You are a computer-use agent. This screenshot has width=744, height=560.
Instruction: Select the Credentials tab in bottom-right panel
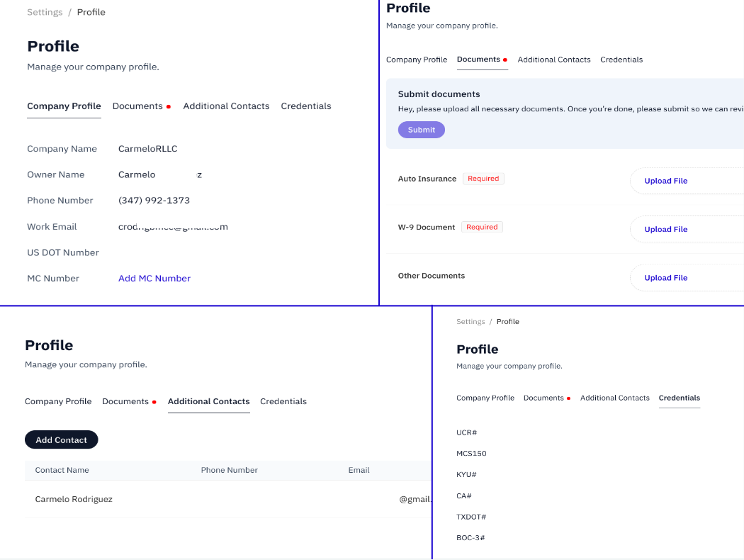pyautogui.click(x=679, y=398)
